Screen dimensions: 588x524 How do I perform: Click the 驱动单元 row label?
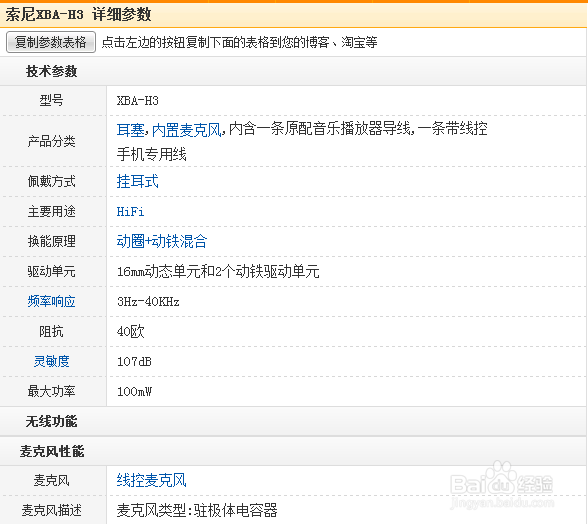pyautogui.click(x=51, y=271)
